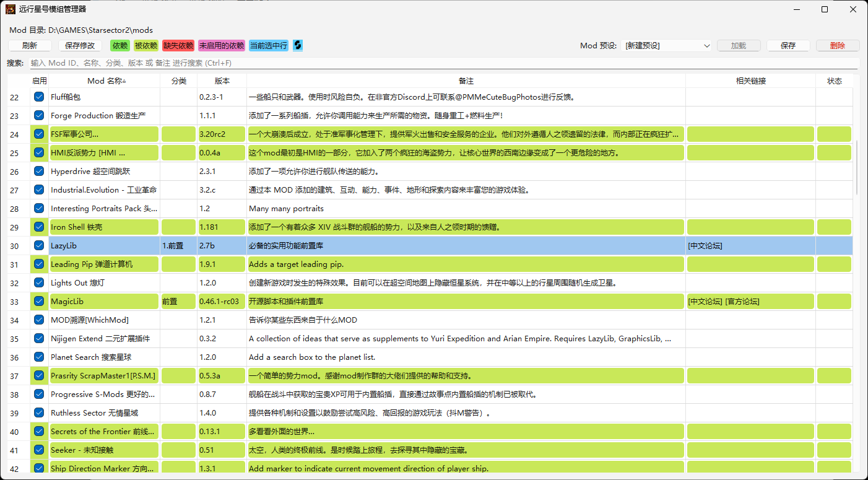
Task: Click the pink 未启用的依赖 legend swatch
Action: tap(222, 46)
